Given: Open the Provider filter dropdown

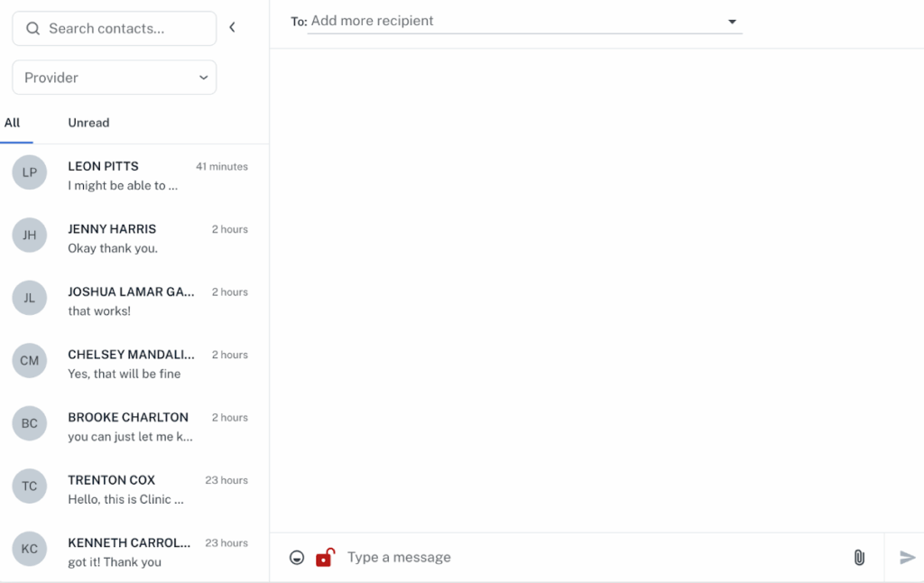Looking at the screenshot, I should pos(115,78).
